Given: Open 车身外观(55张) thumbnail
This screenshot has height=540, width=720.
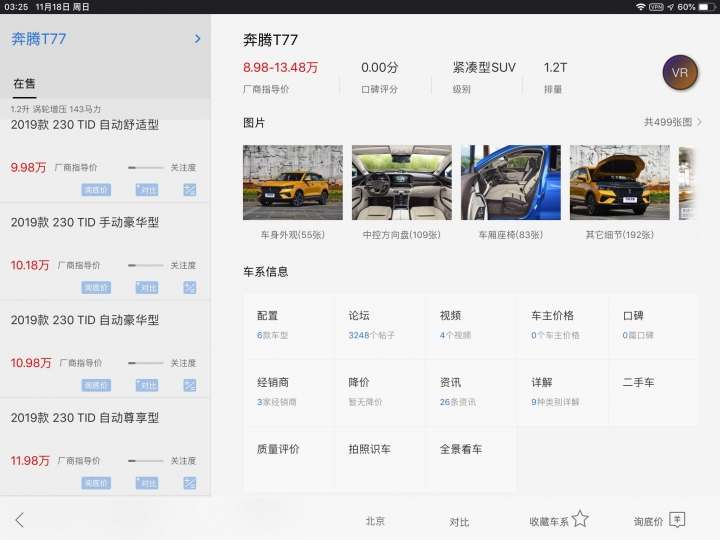Looking at the screenshot, I should point(292,182).
